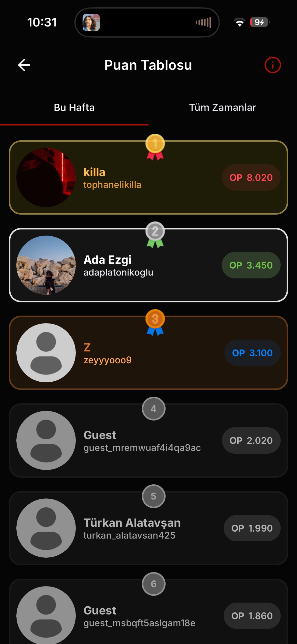The width and height of the screenshot is (297, 644).
Task: Tap the audio waveform indicator
Action: click(203, 22)
